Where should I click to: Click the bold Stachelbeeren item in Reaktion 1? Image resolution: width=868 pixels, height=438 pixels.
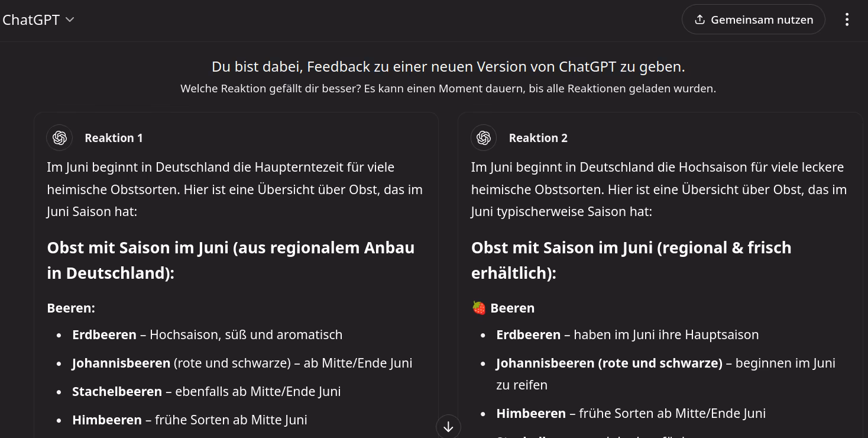(117, 391)
